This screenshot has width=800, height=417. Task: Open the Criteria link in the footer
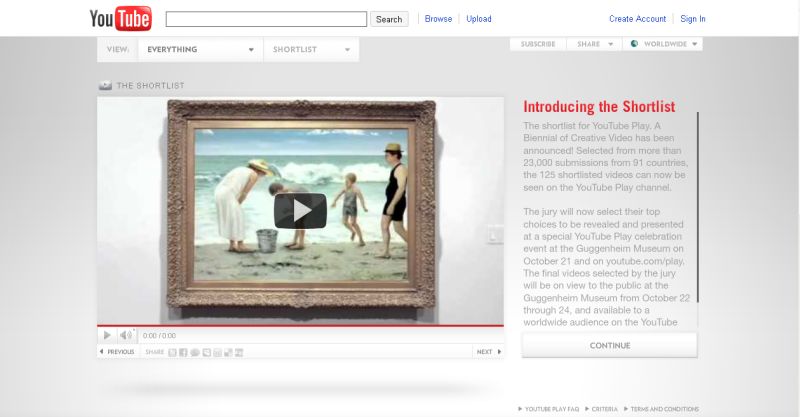click(602, 409)
